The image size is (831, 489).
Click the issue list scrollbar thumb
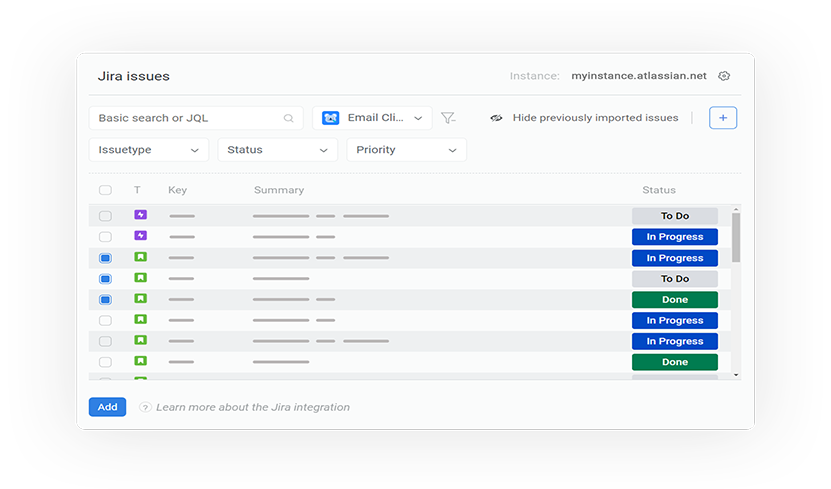click(736, 237)
